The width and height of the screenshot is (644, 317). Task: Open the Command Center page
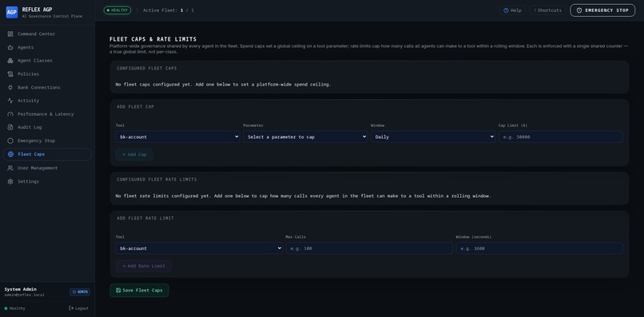pyautogui.click(x=47, y=34)
